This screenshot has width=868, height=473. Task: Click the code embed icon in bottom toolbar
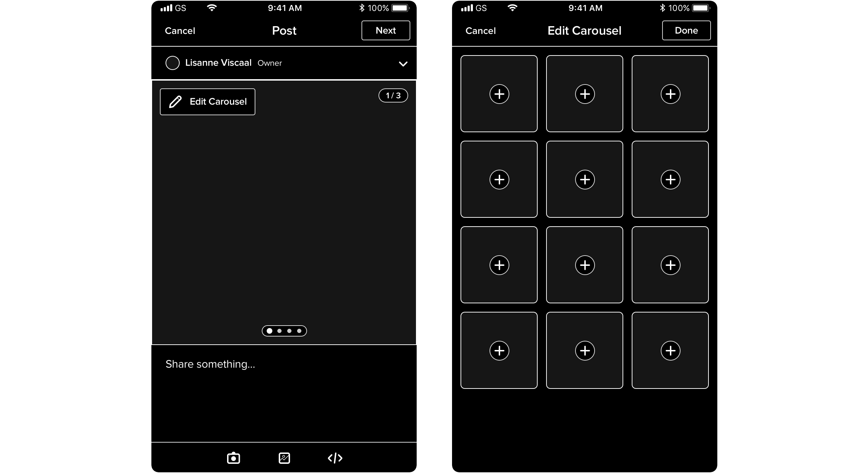[335, 457]
